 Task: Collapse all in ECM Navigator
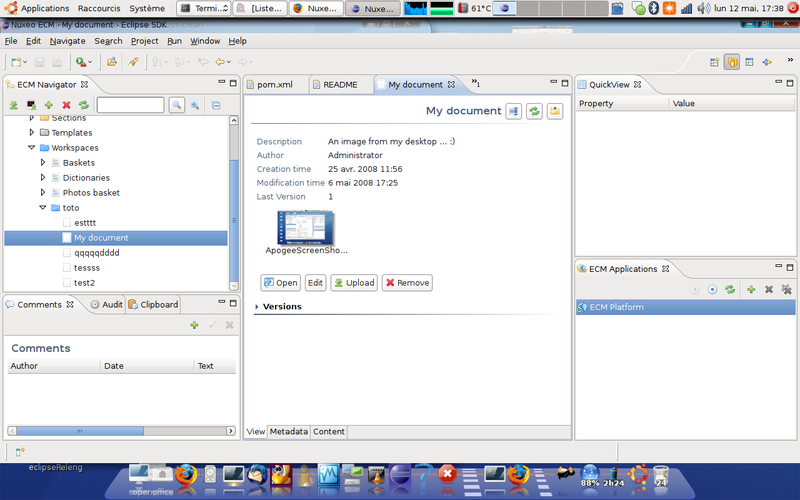coord(216,106)
